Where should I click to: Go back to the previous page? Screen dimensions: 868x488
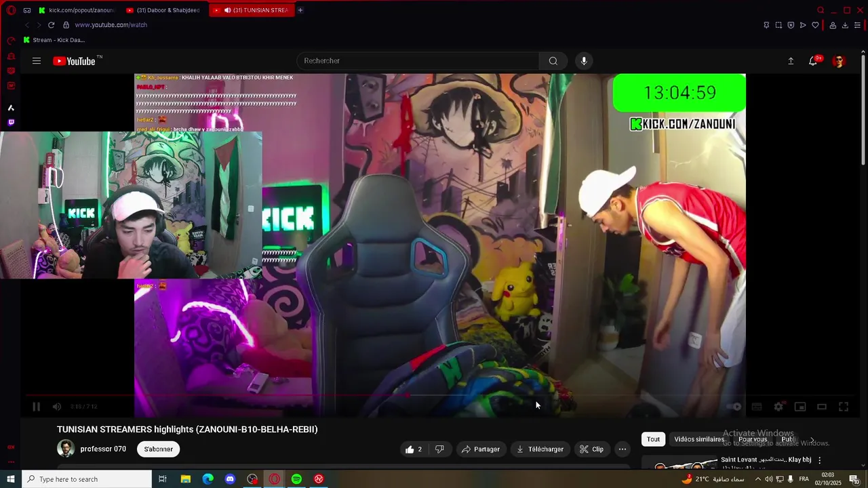click(26, 25)
